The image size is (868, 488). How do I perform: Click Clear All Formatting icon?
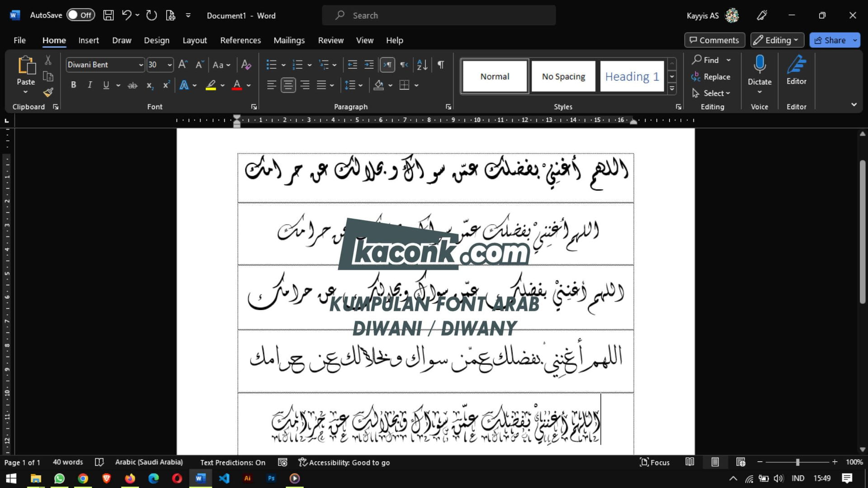click(x=246, y=65)
